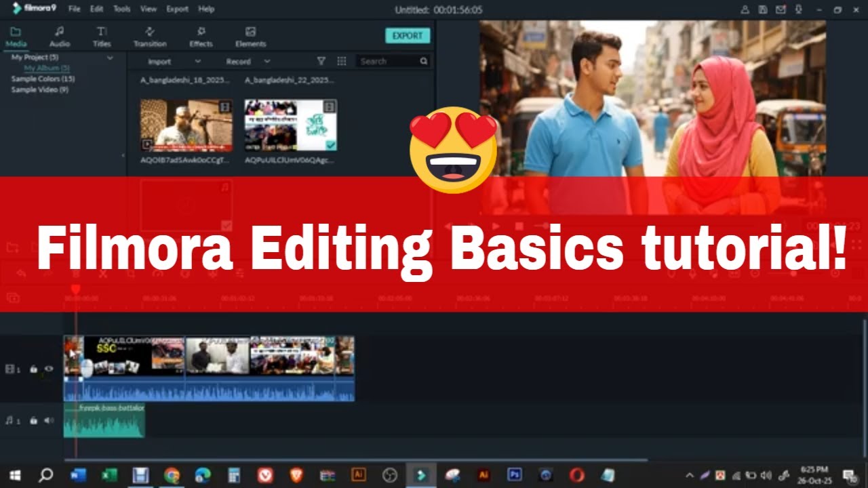This screenshot has height=488, width=868.
Task: Select My Album in the library tree
Action: pyautogui.click(x=47, y=68)
